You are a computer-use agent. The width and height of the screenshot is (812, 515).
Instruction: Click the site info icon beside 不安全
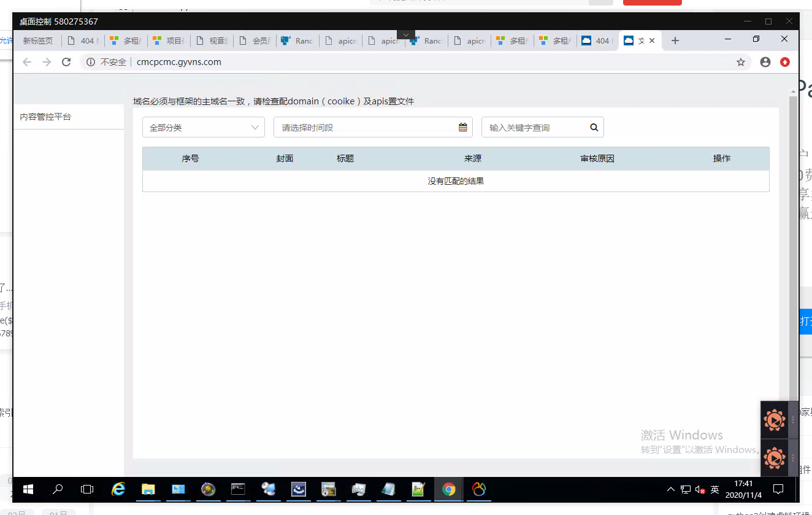(91, 62)
